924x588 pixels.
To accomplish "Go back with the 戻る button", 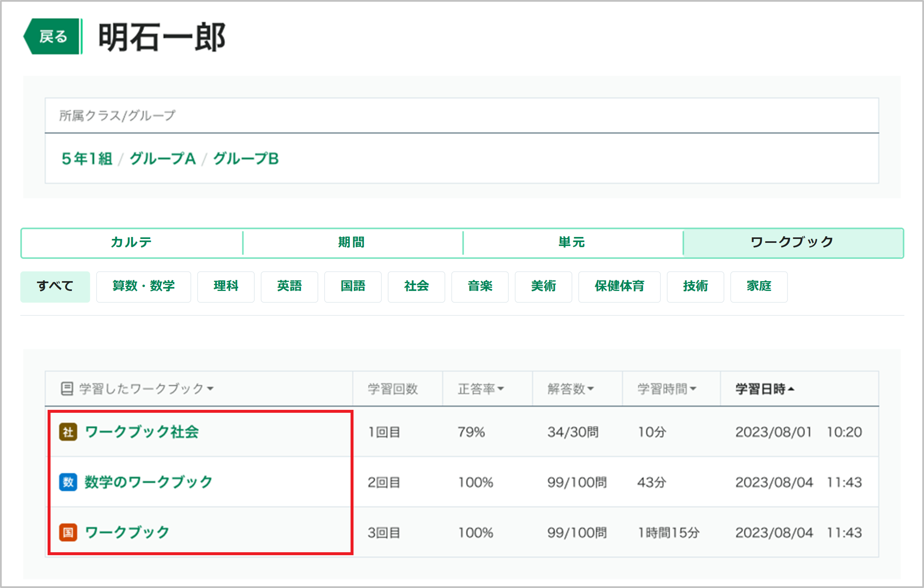I will (x=53, y=36).
